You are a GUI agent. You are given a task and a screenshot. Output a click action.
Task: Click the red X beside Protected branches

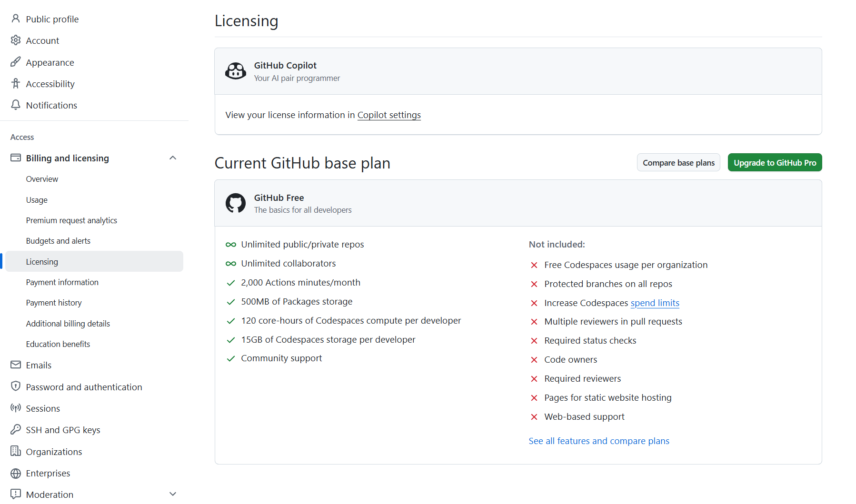[x=534, y=284]
